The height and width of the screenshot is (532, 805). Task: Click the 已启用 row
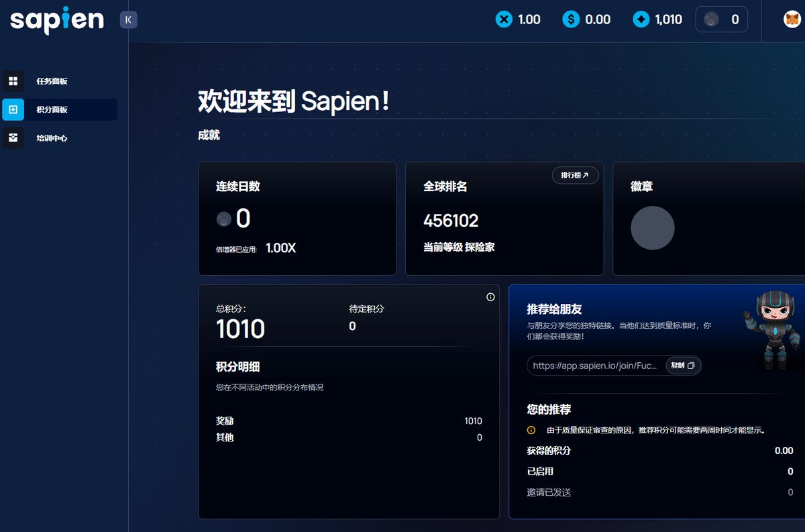point(660,472)
